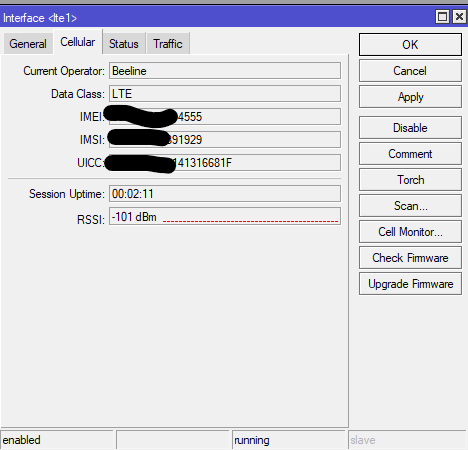Click the 'running' status bar entry
Image resolution: width=468 pixels, height=450 pixels.
[x=289, y=440]
